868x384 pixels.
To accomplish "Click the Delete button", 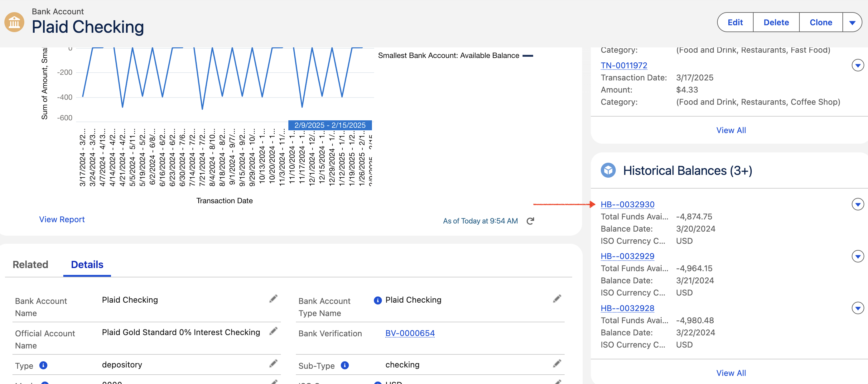I will click(776, 22).
